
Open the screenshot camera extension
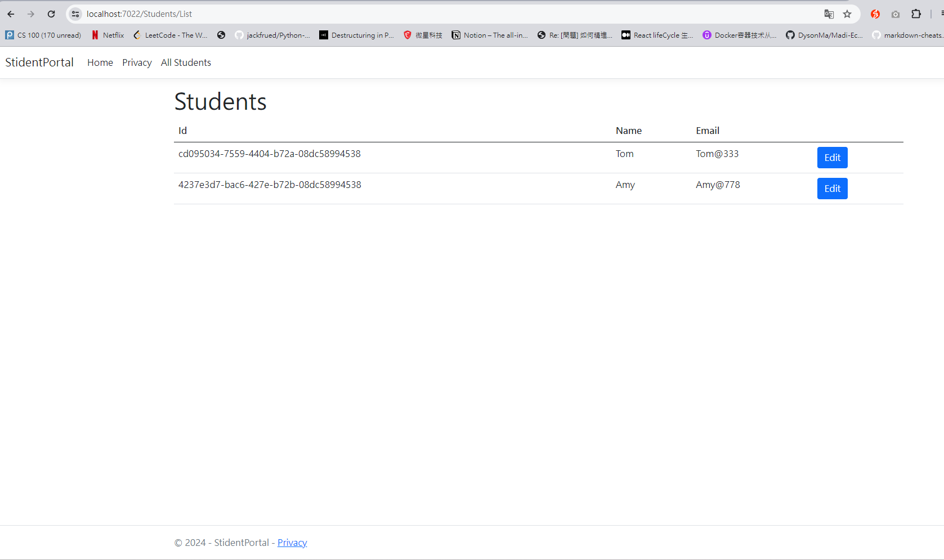(895, 14)
